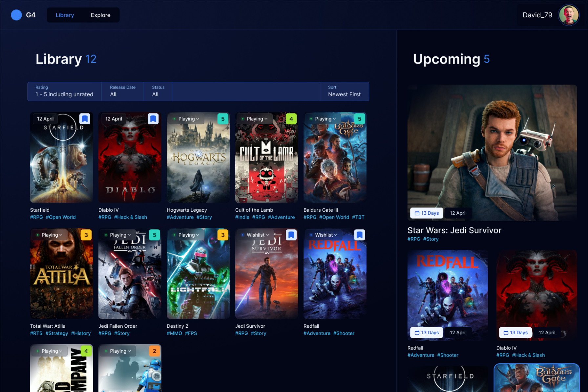Click #Shooter tag under library Redfall
This screenshot has height=392, width=588.
pyautogui.click(x=344, y=333)
